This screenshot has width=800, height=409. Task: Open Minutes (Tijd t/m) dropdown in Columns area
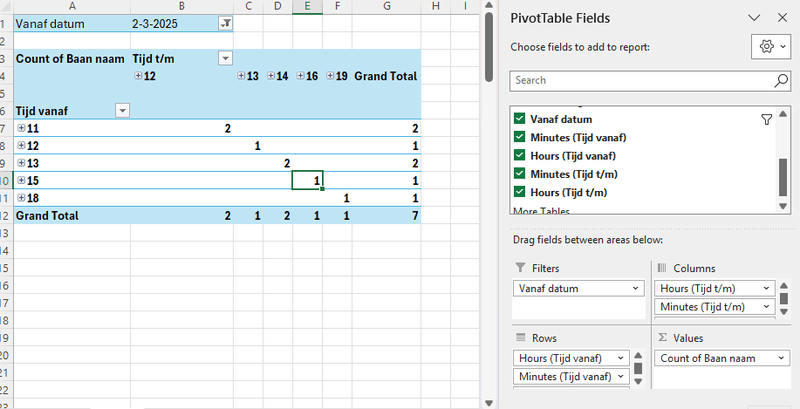pyautogui.click(x=766, y=306)
